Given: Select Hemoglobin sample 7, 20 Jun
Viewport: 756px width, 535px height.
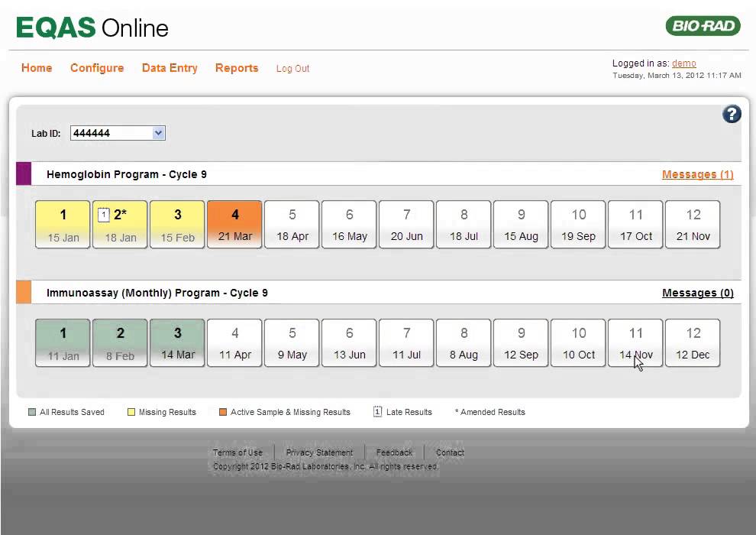Looking at the screenshot, I should coord(406,225).
